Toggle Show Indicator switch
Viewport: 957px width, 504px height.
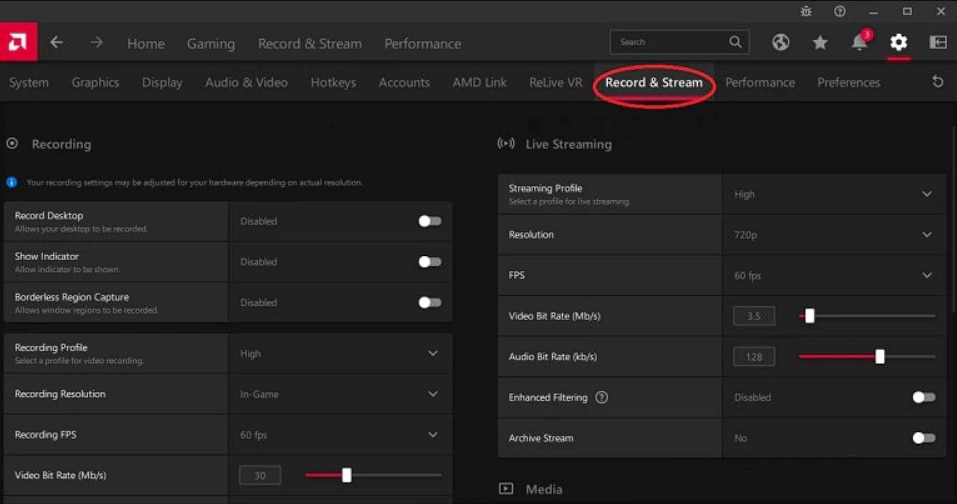click(x=430, y=262)
